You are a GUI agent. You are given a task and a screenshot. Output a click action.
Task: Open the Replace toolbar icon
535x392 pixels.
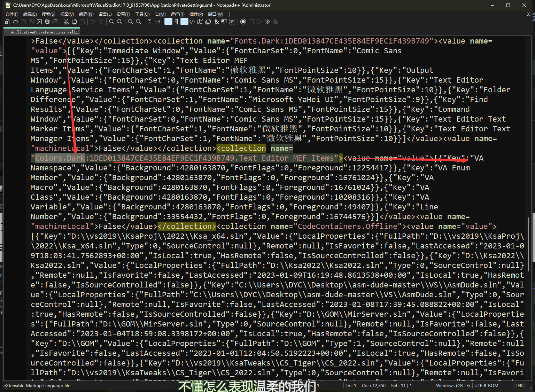tap(119, 22)
